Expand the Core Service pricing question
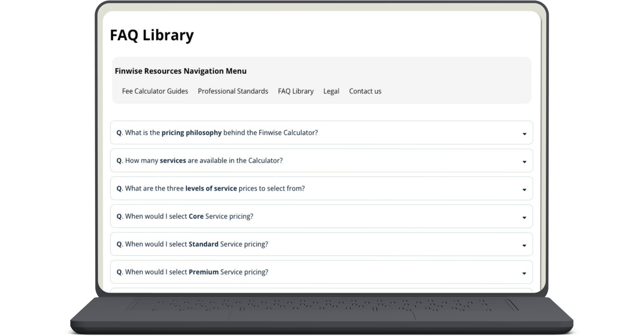The image size is (644, 336). [x=319, y=216]
